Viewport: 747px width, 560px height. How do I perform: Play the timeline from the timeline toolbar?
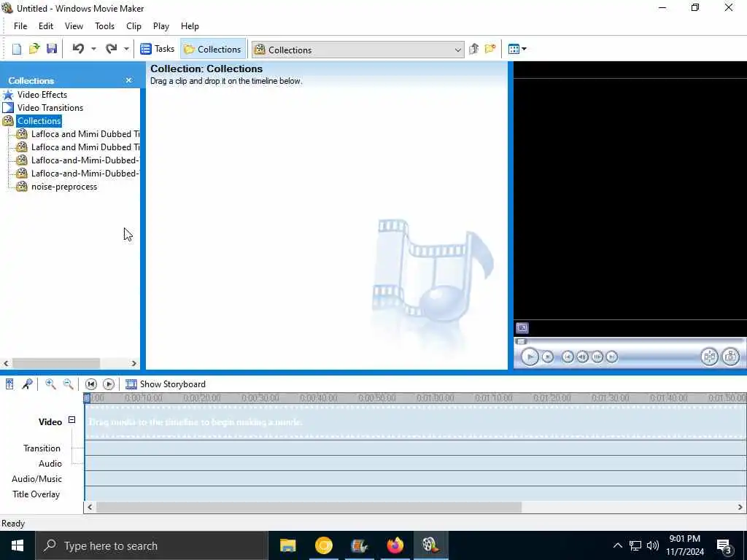pyautogui.click(x=109, y=384)
